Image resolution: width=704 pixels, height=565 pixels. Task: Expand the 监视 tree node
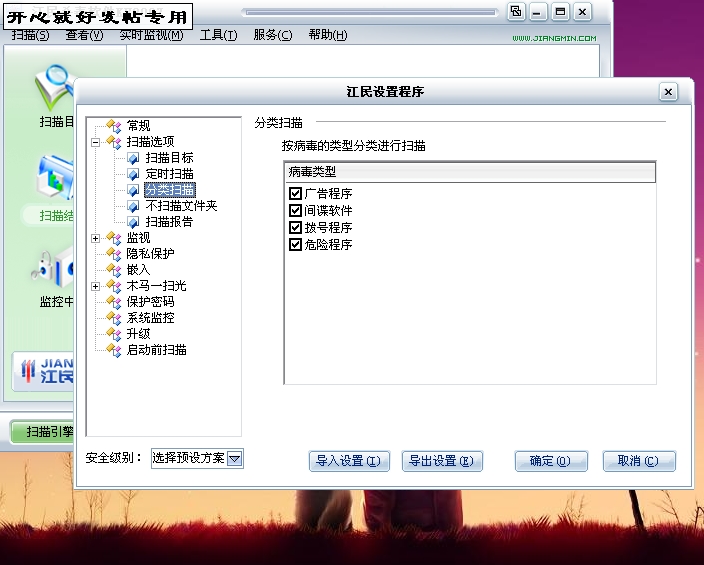pyautogui.click(x=95, y=238)
